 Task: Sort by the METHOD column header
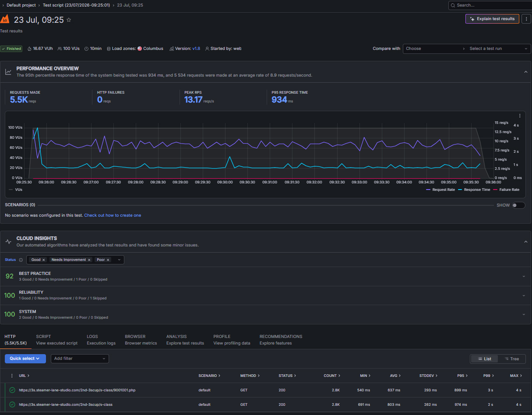point(250,376)
